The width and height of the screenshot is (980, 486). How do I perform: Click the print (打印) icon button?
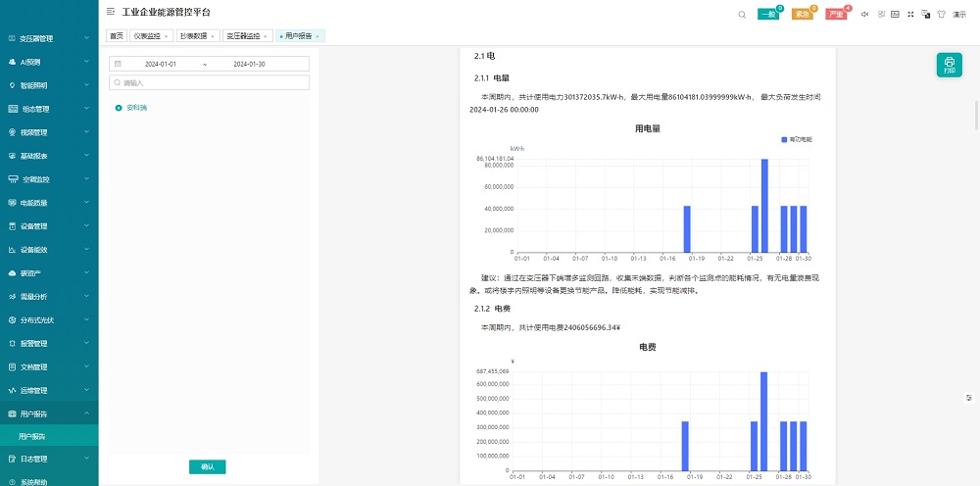[949, 65]
